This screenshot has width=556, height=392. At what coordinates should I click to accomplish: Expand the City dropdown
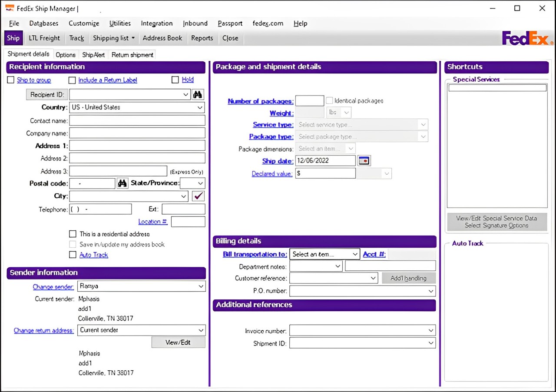[x=184, y=196]
